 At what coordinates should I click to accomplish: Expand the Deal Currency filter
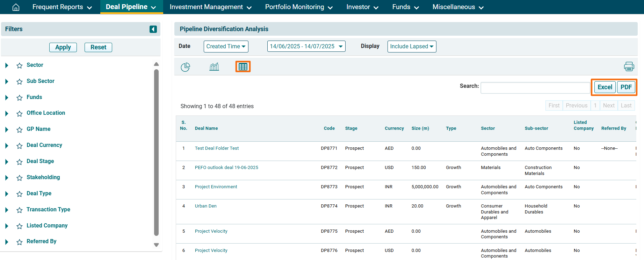pos(7,146)
